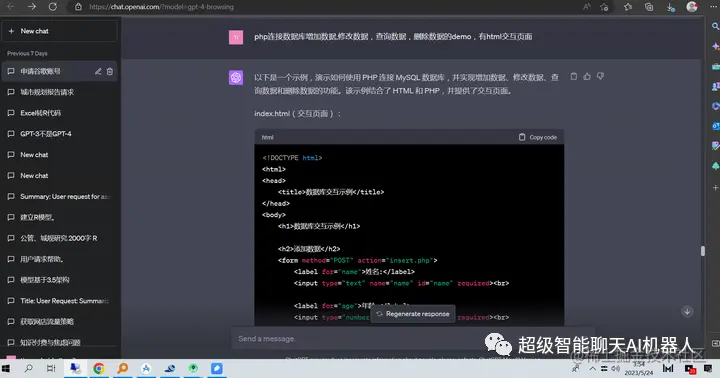Image resolution: width=720 pixels, height=378 pixels.
Task: Open Edge sidebar Copilot sparkle icon
Action: point(715,46)
